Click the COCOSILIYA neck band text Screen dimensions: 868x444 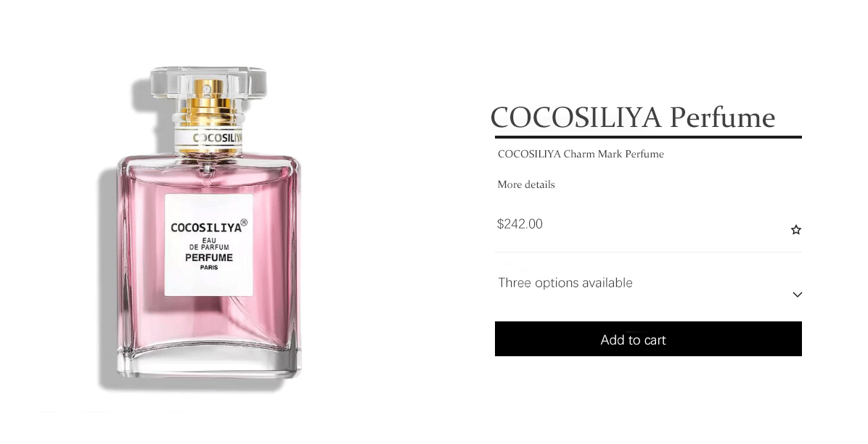(218, 137)
